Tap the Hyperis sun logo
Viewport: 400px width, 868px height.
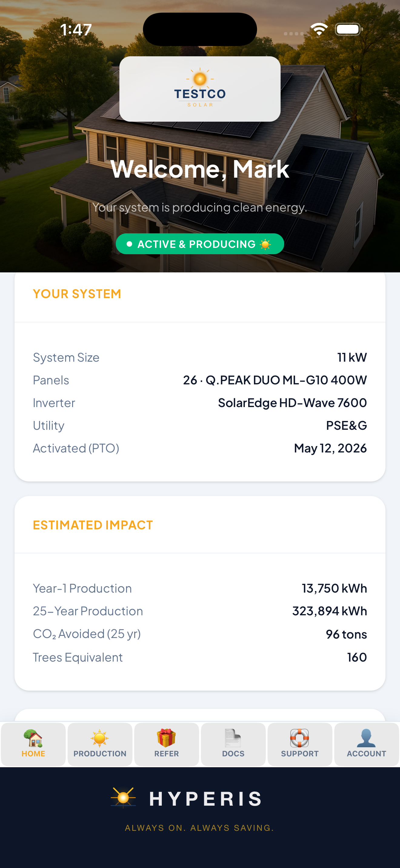(x=123, y=797)
